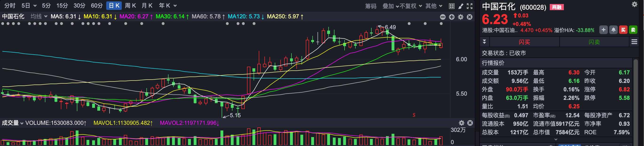Click the 总市值 7584亿元 value
The width and height of the screenshot is (644, 146).
(568, 132)
